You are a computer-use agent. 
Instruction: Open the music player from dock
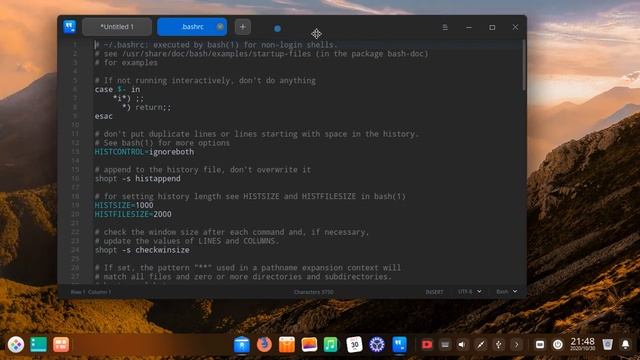click(331, 344)
